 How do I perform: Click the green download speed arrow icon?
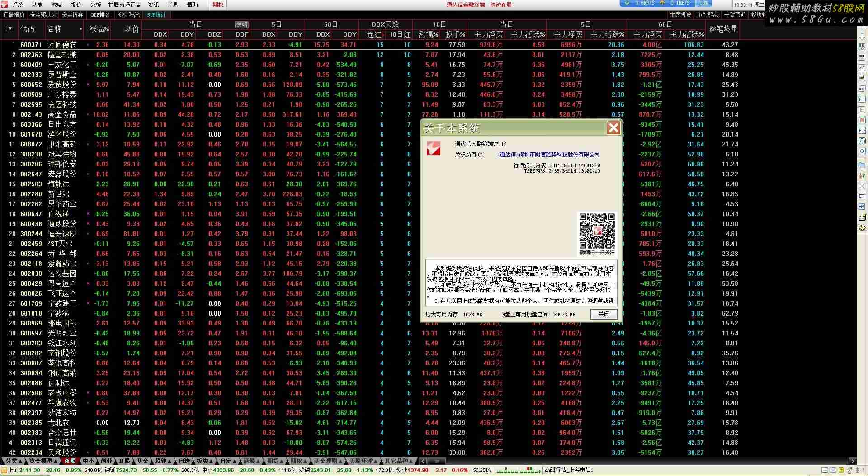pos(627,3)
